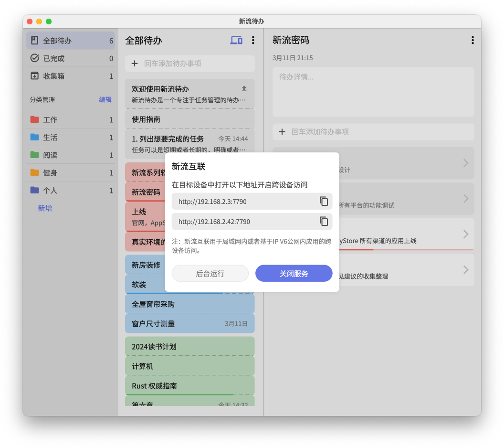Select the 个人 category
Screen dimensions: 504x448
70,191
